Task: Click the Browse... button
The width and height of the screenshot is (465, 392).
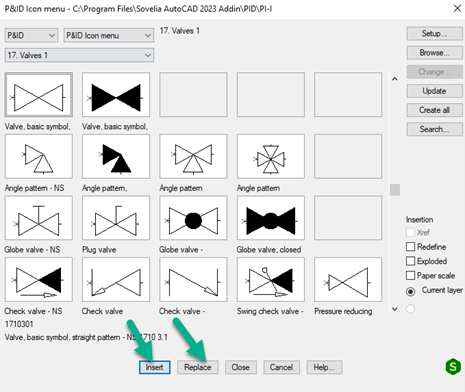Action: pos(434,53)
